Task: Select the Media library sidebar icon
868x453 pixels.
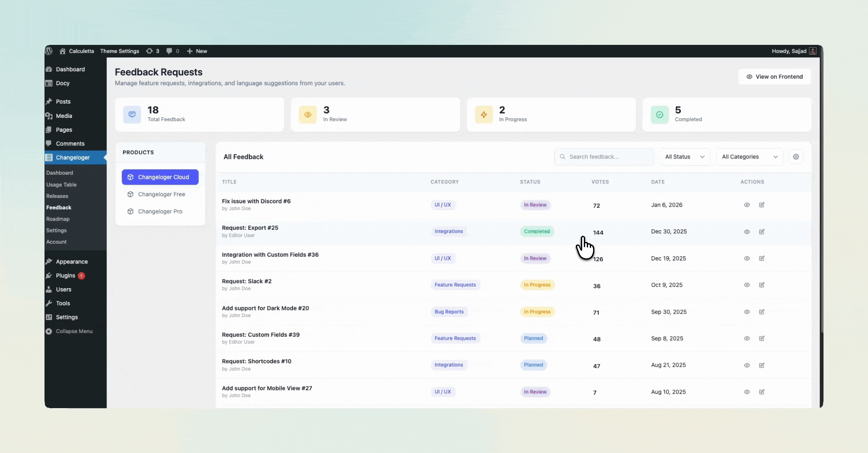Action: tap(49, 116)
